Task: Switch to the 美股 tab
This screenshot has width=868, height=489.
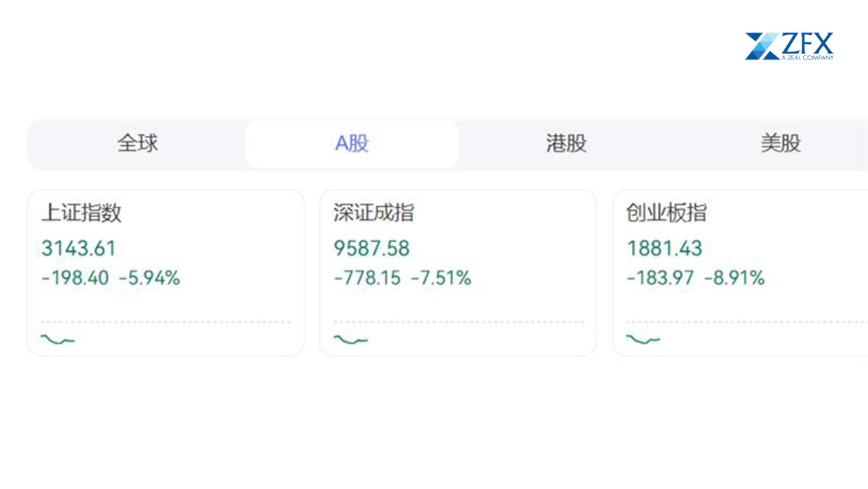Action: coord(780,144)
